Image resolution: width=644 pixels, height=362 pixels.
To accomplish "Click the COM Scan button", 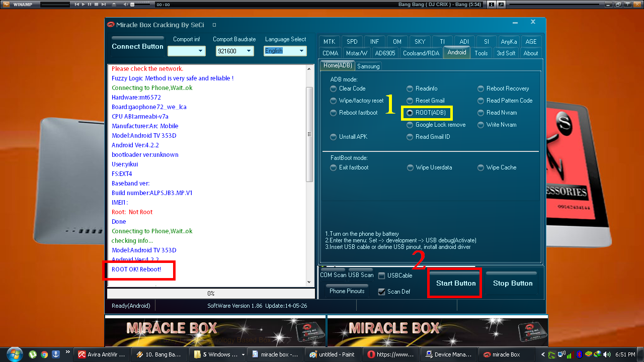I will pyautogui.click(x=333, y=274).
